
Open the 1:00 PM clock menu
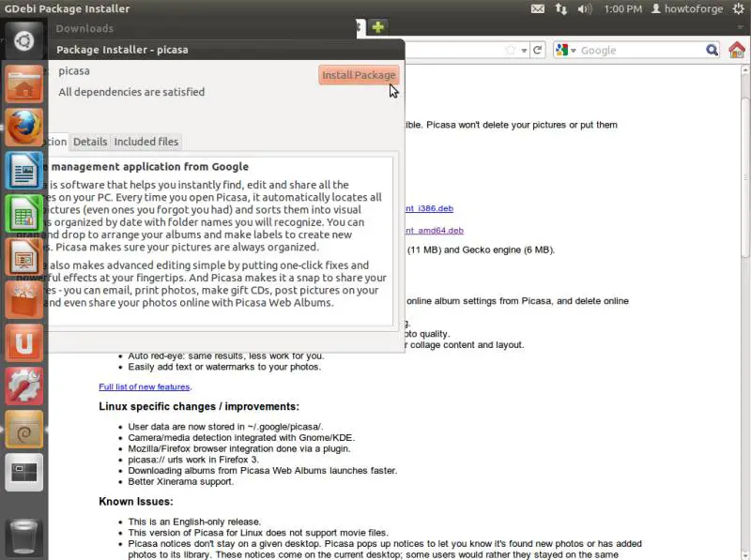coord(622,8)
